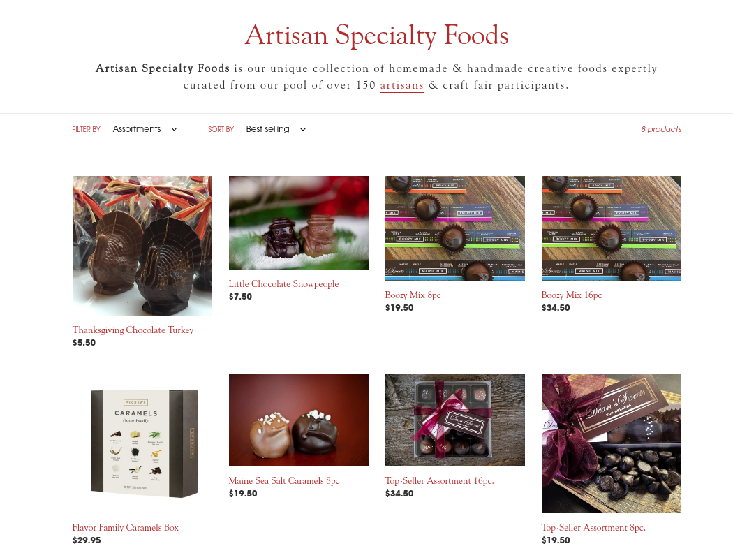The width and height of the screenshot is (733, 560).
Task: Open Flavor Family Caramels Box link
Action: [125, 528]
